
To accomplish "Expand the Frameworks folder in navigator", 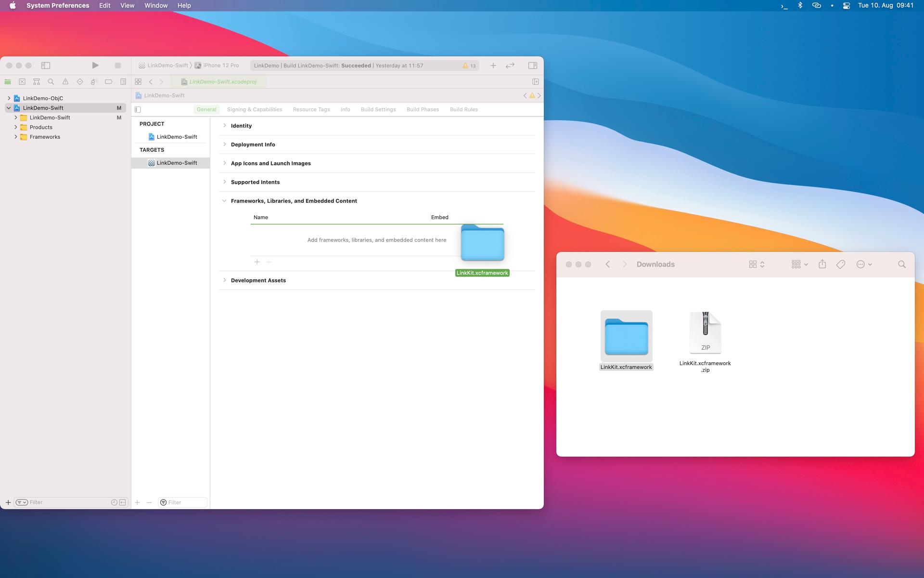I will click(15, 137).
